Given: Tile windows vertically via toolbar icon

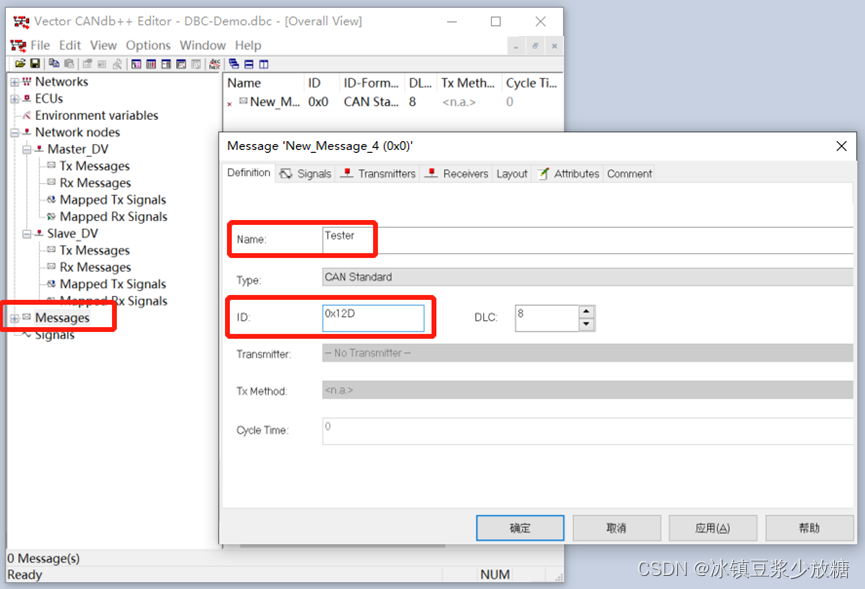Looking at the screenshot, I should pyautogui.click(x=264, y=64).
